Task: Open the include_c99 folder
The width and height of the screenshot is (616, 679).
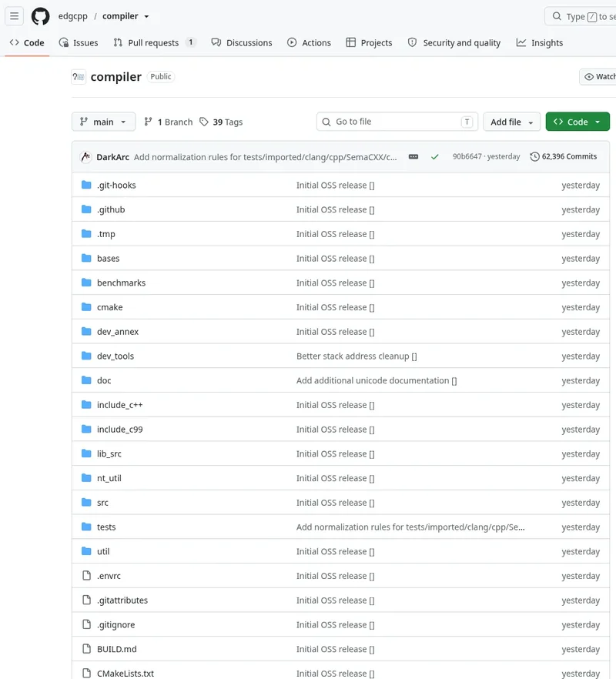Action: 120,429
